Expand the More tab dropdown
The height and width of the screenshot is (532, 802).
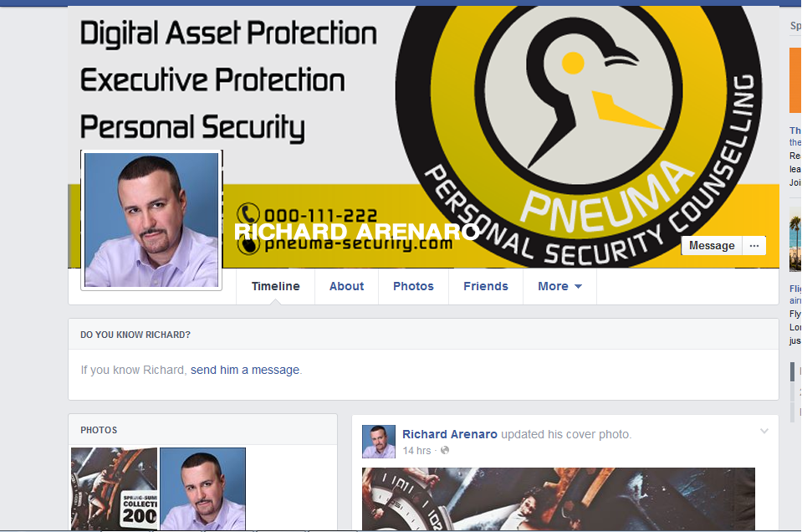point(559,286)
